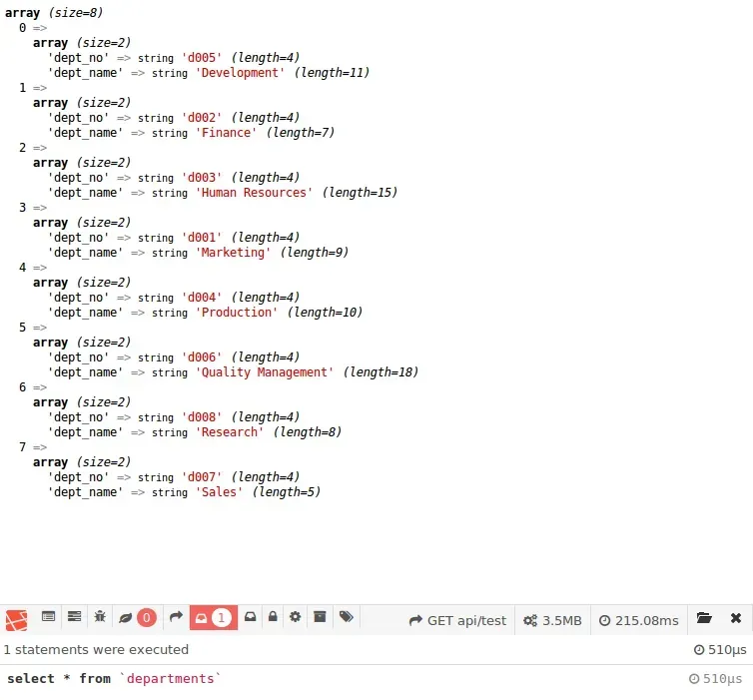Screen dimensions: 753x700
Task: Click the 'd007' department number value
Action: (202, 477)
